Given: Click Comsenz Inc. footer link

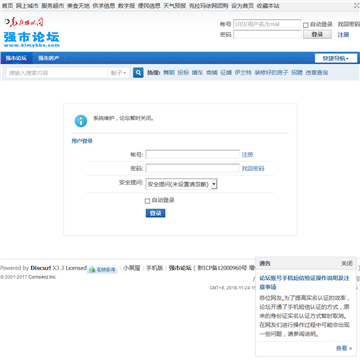Looking at the screenshot, I should [x=43, y=277].
